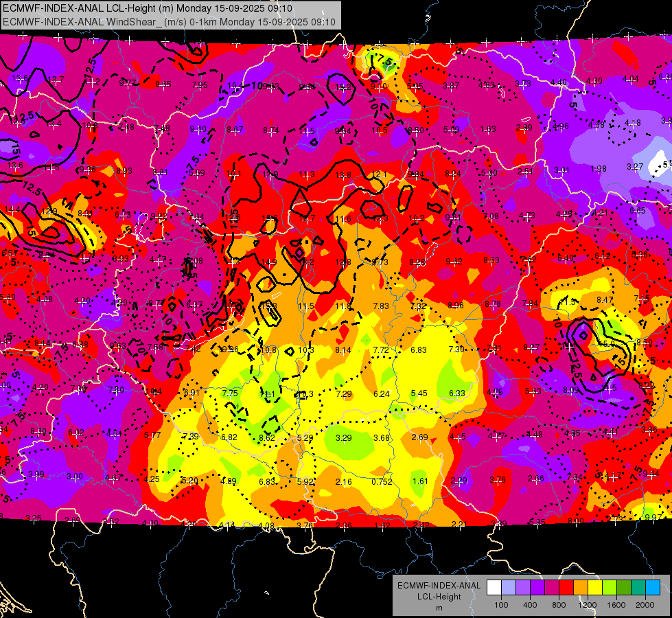Click the LCL-Height title line at top
Screen dimensions: 672x618
148,8
